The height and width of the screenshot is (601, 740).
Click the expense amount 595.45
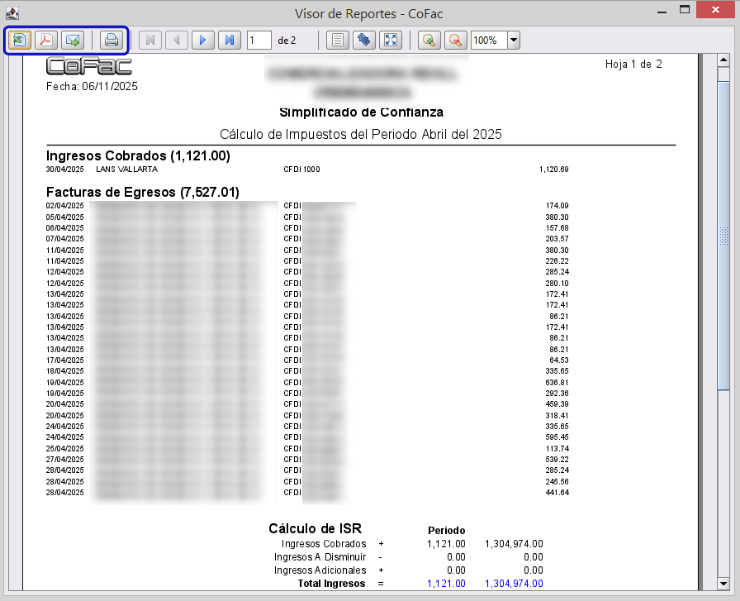(557, 437)
